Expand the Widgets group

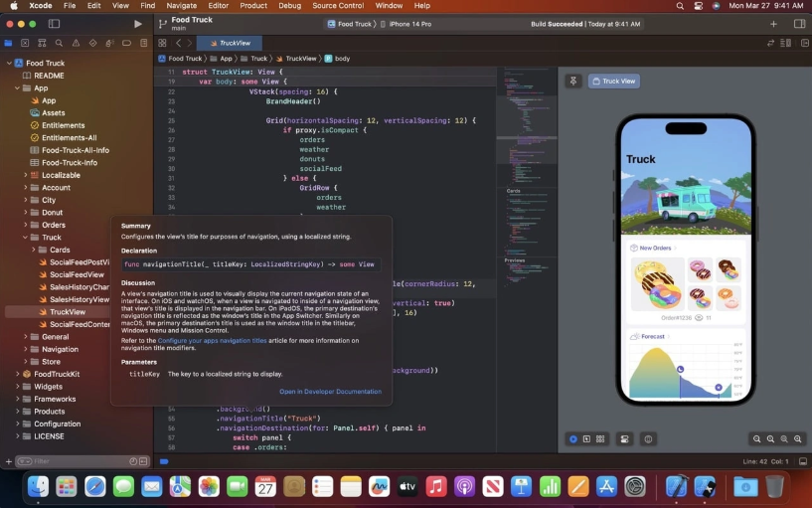pos(17,386)
